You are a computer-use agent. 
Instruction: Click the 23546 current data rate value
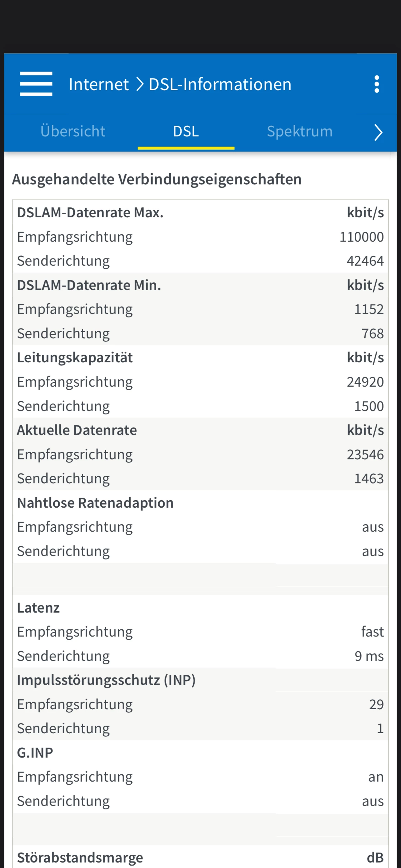[x=365, y=455]
